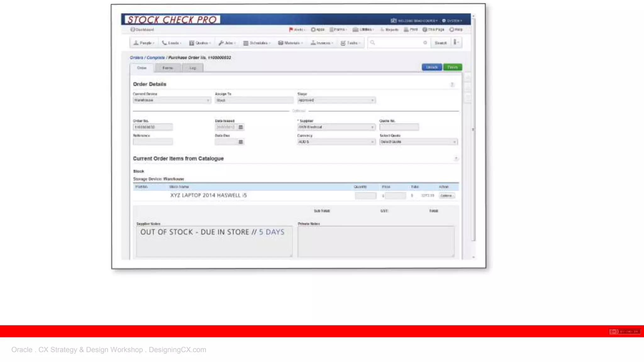Open the Date Due calendar picker

click(x=241, y=142)
